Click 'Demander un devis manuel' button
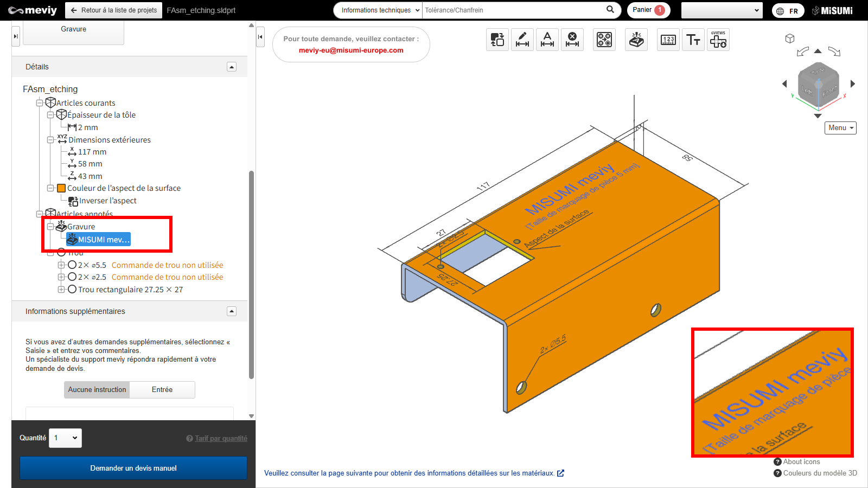The image size is (868, 488). coord(133,468)
